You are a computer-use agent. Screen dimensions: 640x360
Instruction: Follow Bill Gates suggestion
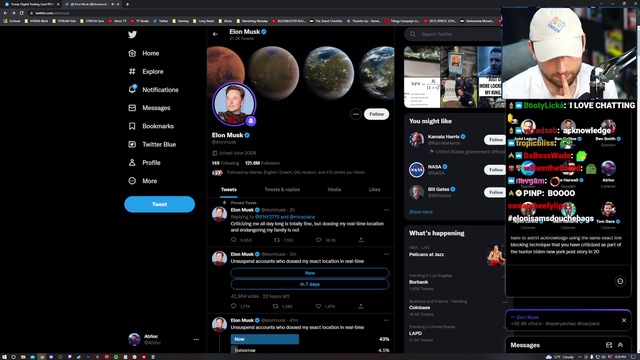coord(495,192)
